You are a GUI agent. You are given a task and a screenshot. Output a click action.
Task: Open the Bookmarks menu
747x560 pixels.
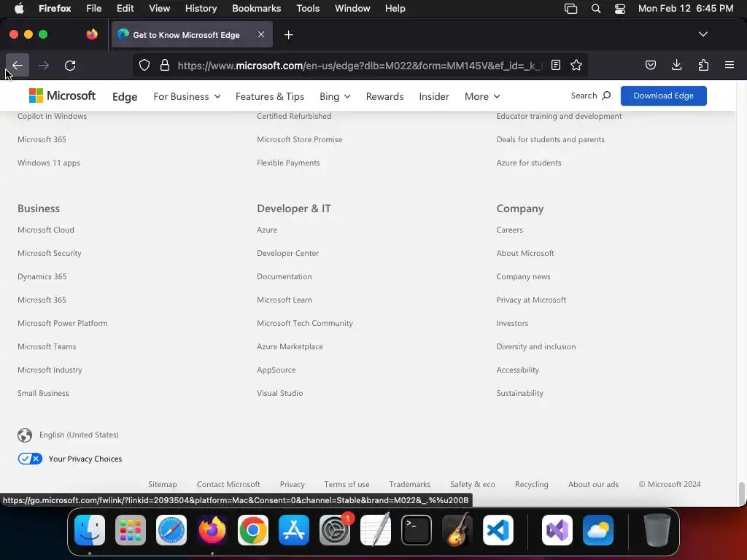256,9
